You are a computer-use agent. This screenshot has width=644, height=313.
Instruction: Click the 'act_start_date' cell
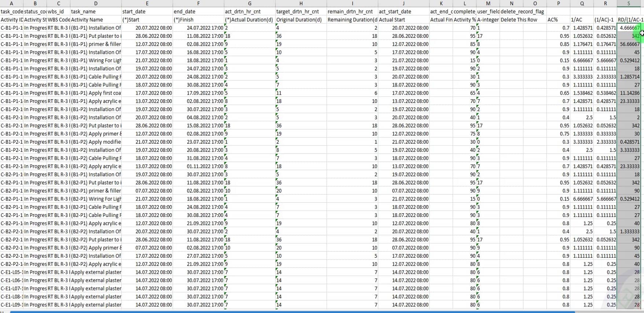coord(404,12)
